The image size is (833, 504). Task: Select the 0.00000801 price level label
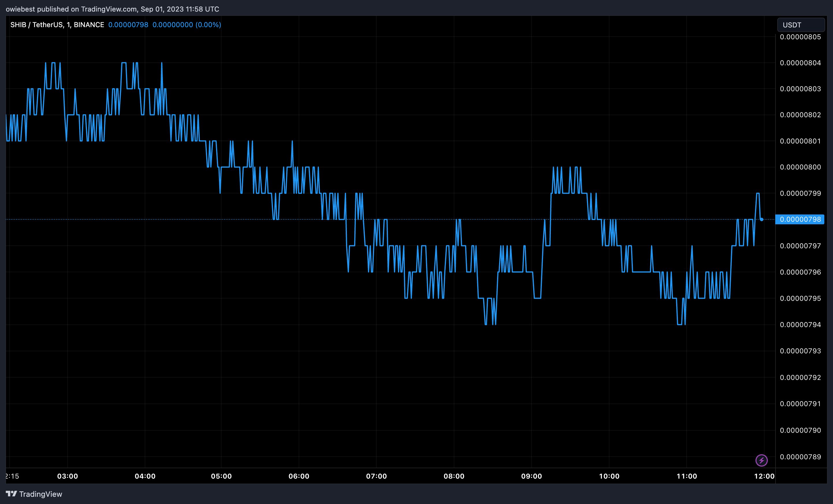coord(800,141)
